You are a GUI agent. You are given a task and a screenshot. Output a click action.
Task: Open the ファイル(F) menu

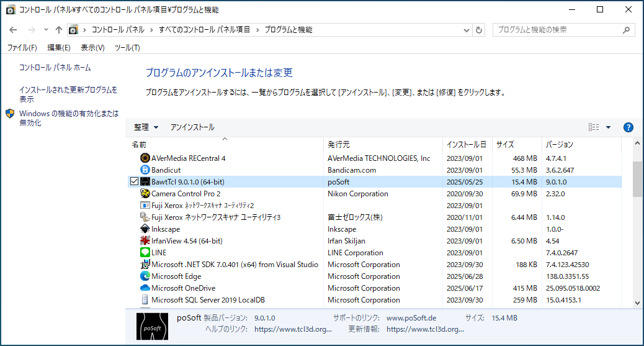[22, 48]
